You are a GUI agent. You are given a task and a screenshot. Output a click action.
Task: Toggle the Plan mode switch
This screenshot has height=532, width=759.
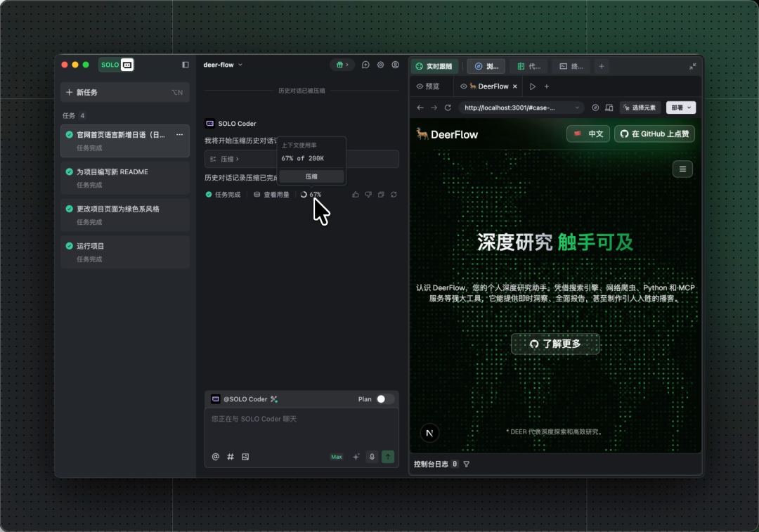pyautogui.click(x=385, y=399)
